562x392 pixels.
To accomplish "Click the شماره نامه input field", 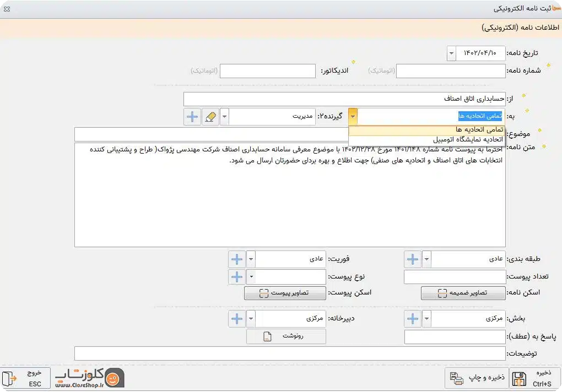I will pyautogui.click(x=451, y=71).
